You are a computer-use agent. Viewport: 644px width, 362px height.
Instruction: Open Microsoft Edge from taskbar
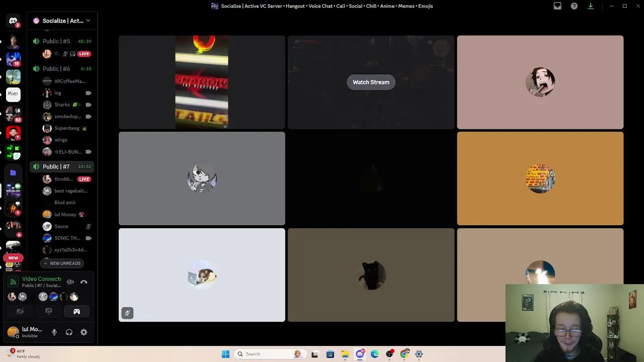(x=374, y=354)
